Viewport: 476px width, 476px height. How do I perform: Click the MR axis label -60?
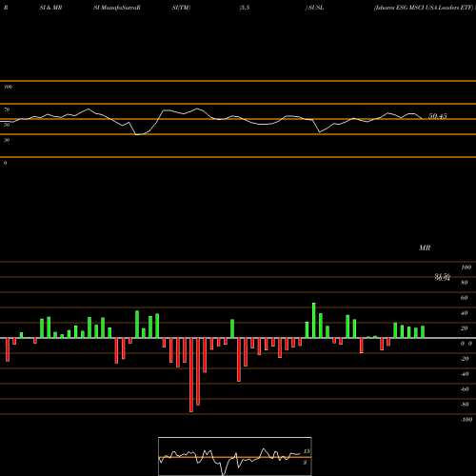pyautogui.click(x=465, y=389)
